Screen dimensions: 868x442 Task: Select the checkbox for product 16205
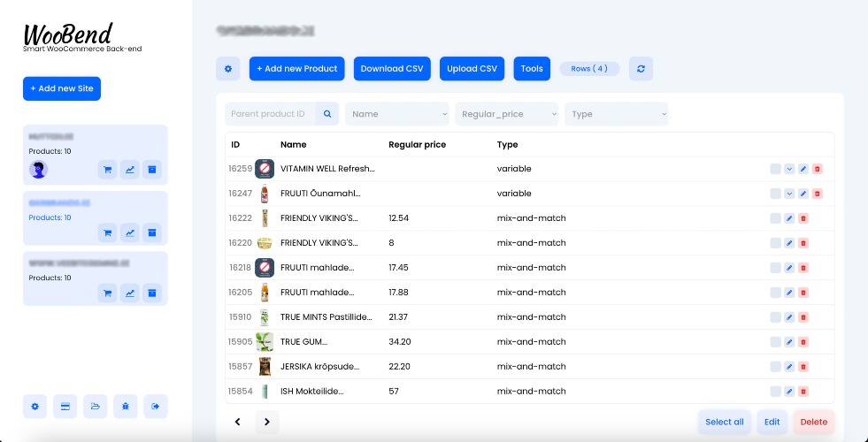click(776, 292)
